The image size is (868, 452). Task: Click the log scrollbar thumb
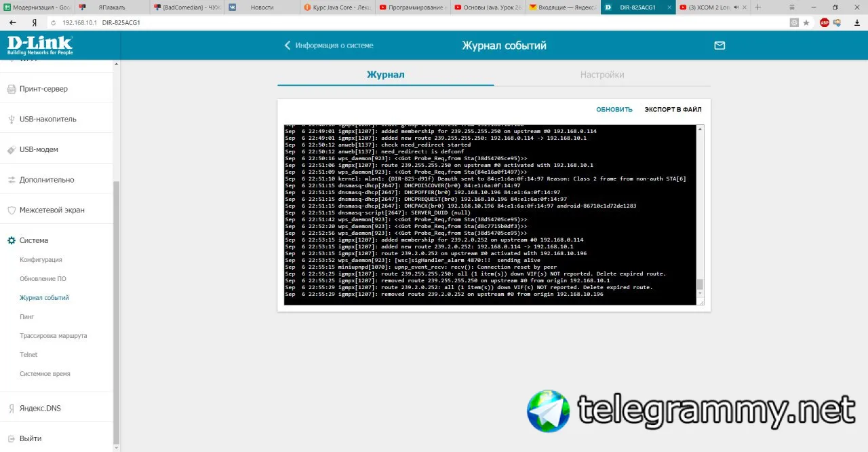click(x=701, y=285)
